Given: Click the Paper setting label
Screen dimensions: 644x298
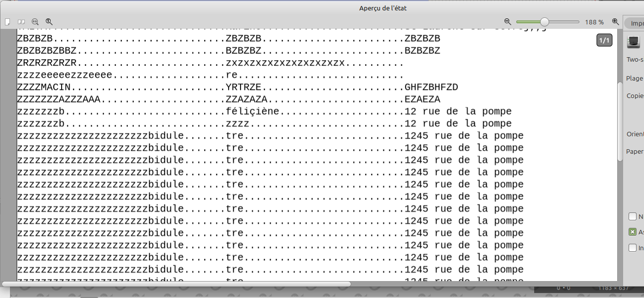Looking at the screenshot, I should (x=635, y=152).
